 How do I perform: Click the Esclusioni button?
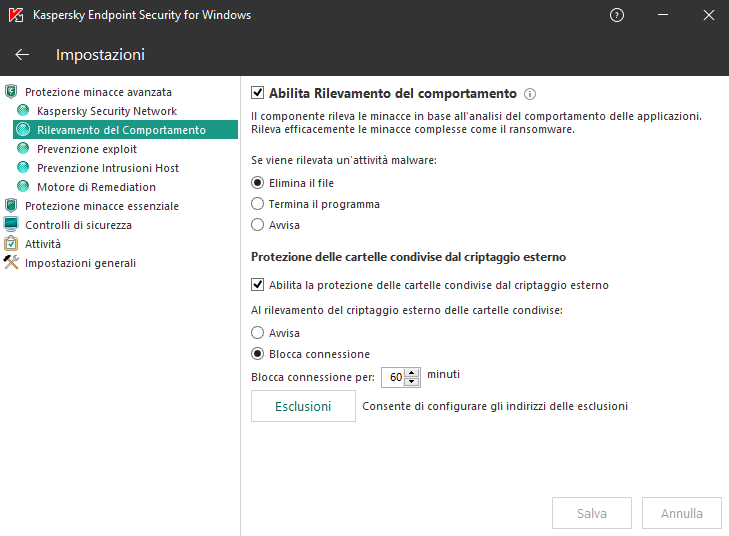point(303,406)
